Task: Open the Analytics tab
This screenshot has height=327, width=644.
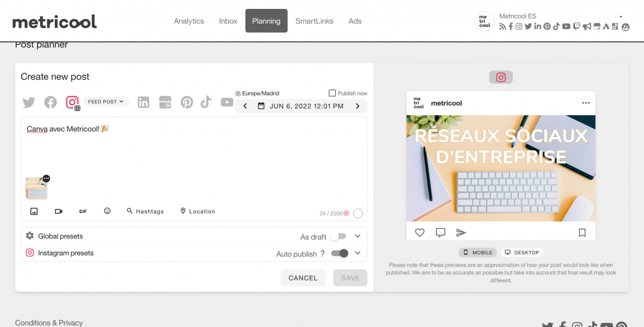Action: (x=189, y=21)
